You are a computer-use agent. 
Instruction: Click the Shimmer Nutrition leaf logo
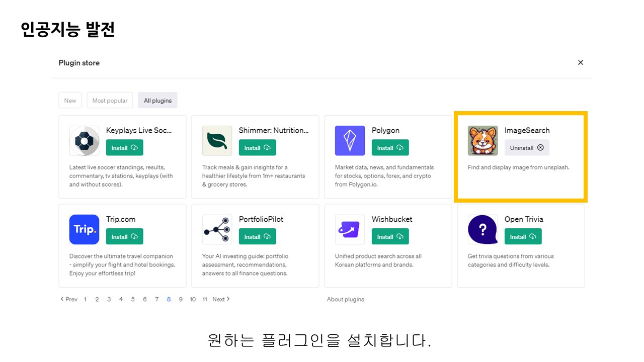(x=217, y=141)
